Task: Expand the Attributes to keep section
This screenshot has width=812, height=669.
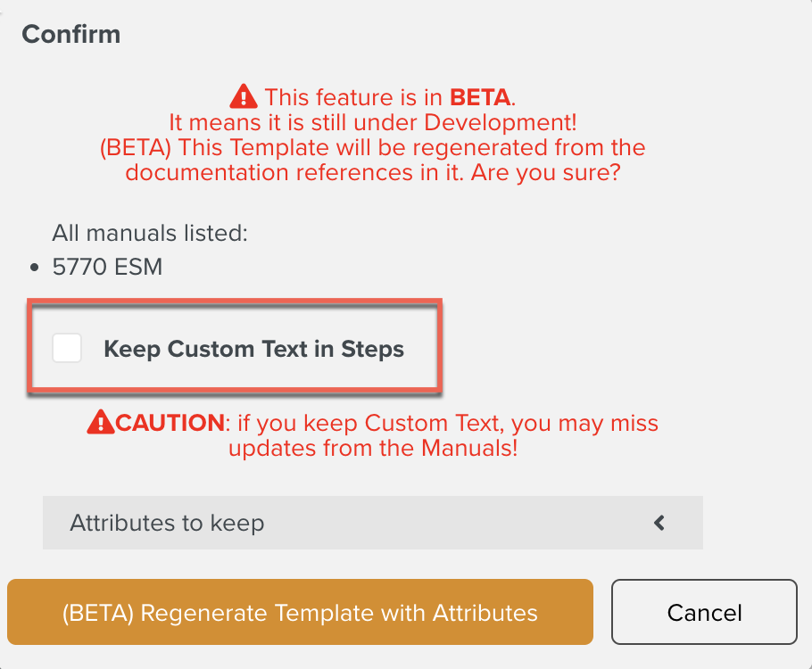Action: click(x=372, y=523)
